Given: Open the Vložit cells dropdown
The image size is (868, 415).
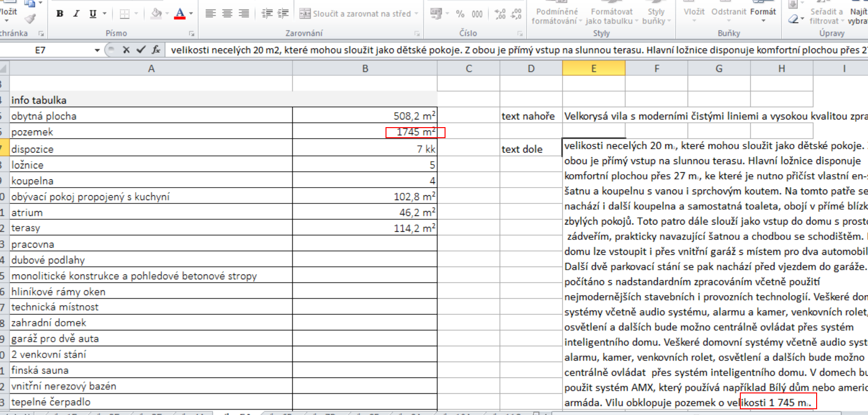Looking at the screenshot, I should tap(694, 15).
